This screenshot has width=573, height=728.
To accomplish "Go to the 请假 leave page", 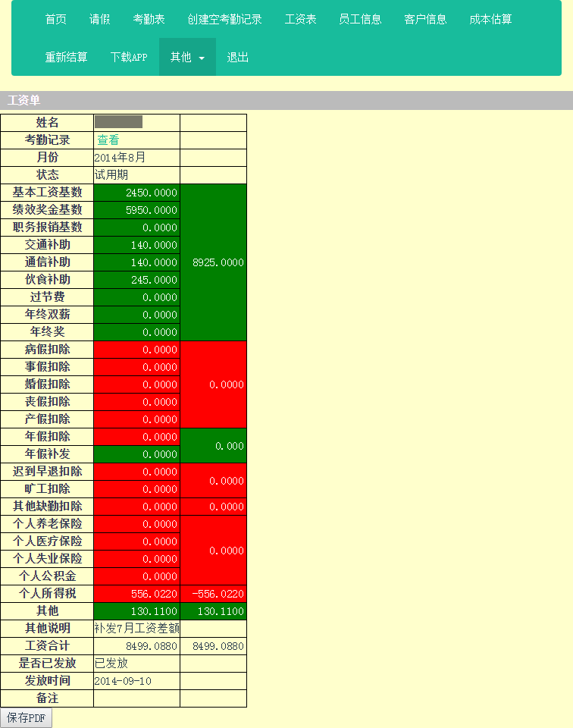I will (99, 19).
